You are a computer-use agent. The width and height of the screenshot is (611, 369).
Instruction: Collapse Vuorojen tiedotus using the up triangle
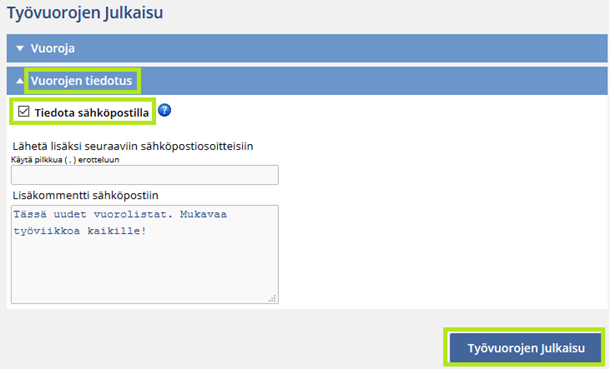point(20,81)
